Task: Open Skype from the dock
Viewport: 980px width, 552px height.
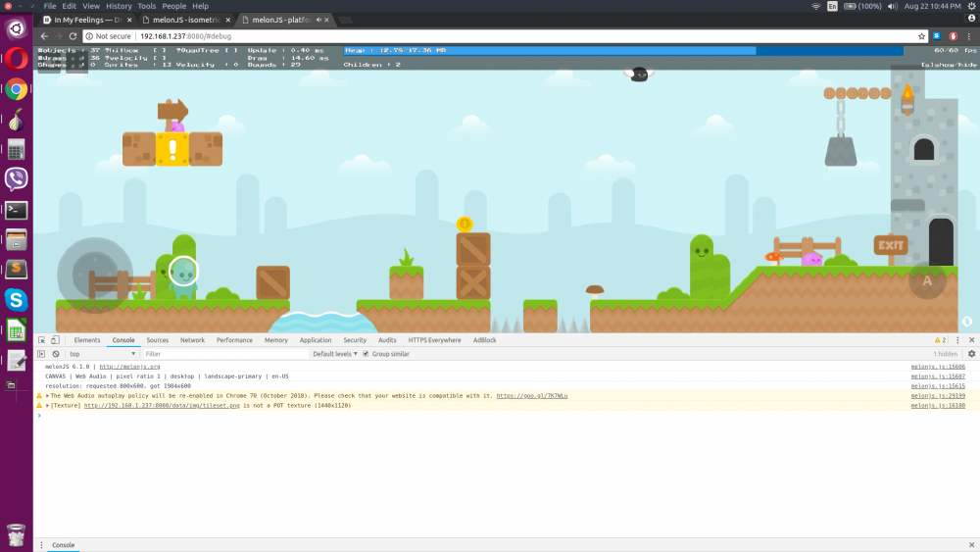Action: point(17,300)
